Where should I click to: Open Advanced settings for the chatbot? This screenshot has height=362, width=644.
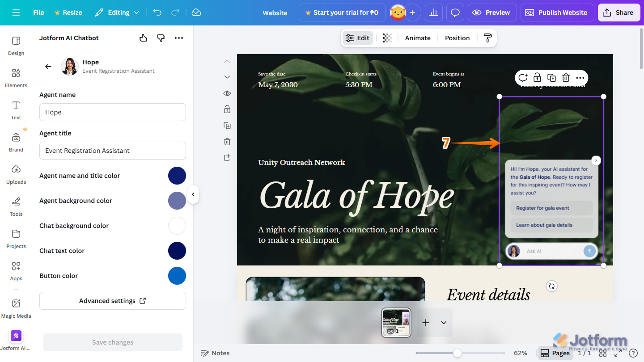pyautogui.click(x=112, y=300)
